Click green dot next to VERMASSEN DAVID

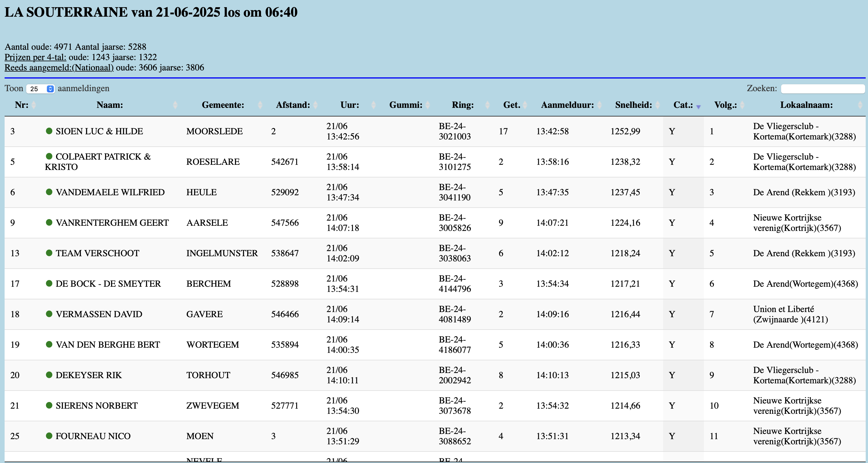pyautogui.click(x=49, y=314)
